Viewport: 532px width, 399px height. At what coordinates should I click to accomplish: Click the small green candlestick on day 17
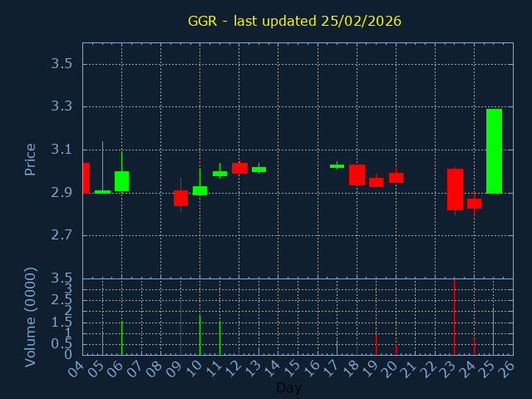(337, 166)
